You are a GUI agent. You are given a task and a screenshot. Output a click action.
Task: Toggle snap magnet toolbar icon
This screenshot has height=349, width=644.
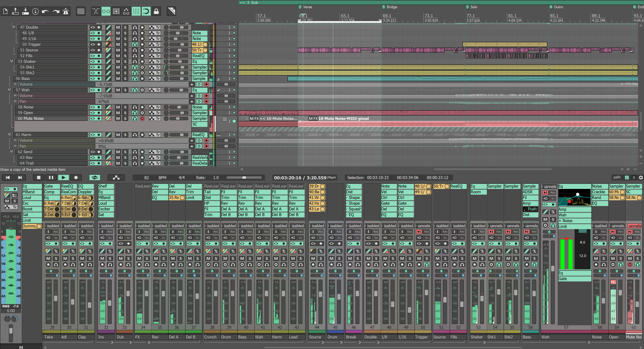tap(146, 11)
